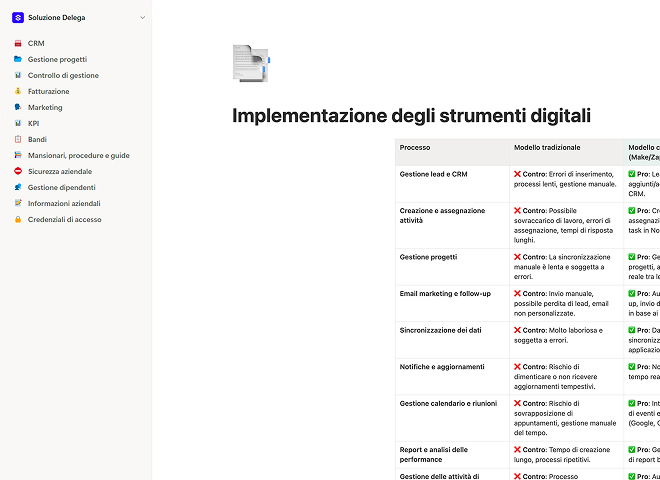660x480 pixels.
Task: Click the Fatturazione money bag icon
Action: 18,91
